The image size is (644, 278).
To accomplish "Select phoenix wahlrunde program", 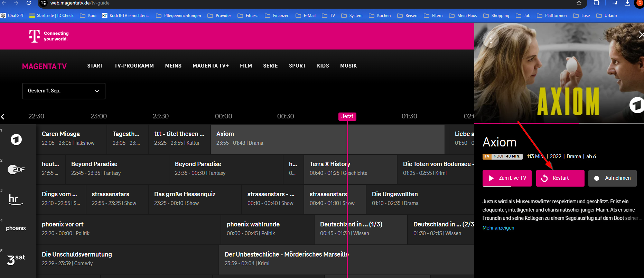I will (x=268, y=230).
